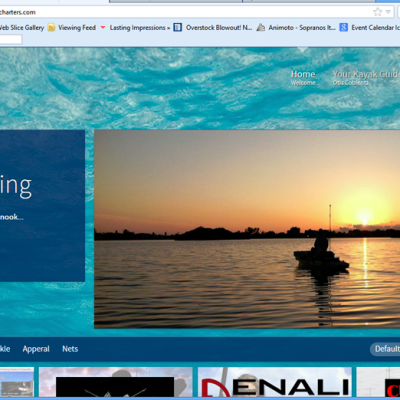Click the blue slide caption panel
400x400 pixels.
[42, 206]
